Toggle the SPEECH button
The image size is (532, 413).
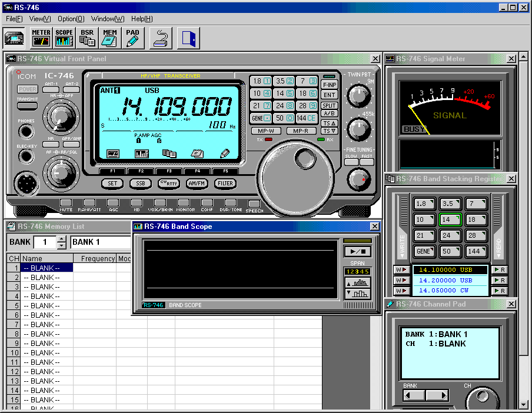click(254, 204)
